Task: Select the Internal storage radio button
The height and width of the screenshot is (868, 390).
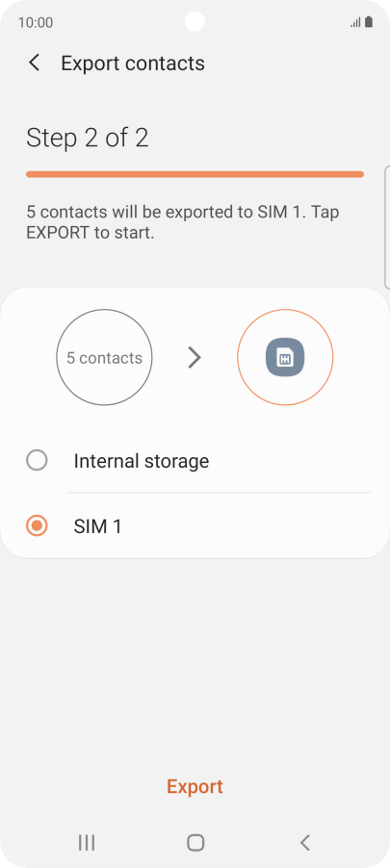Action: (x=37, y=461)
